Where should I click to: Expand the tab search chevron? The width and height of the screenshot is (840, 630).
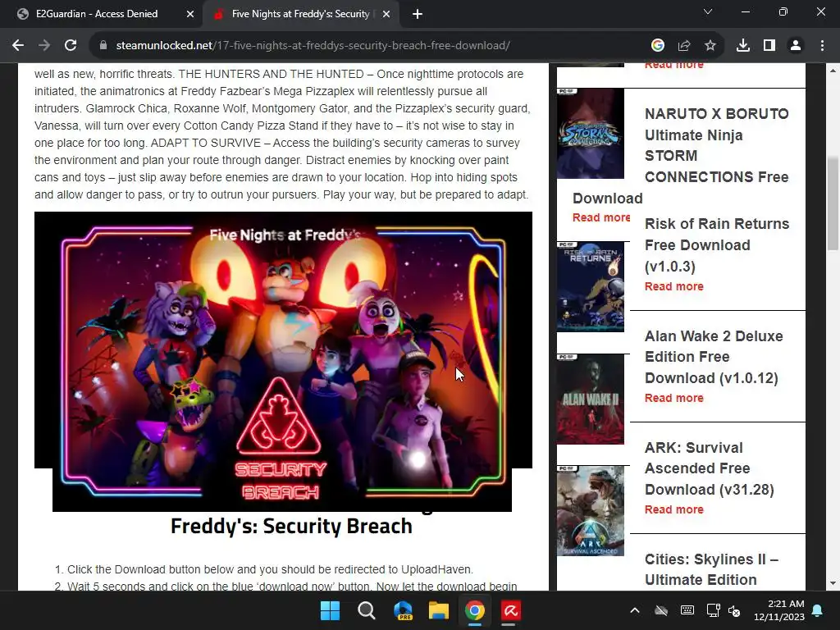coord(708,11)
